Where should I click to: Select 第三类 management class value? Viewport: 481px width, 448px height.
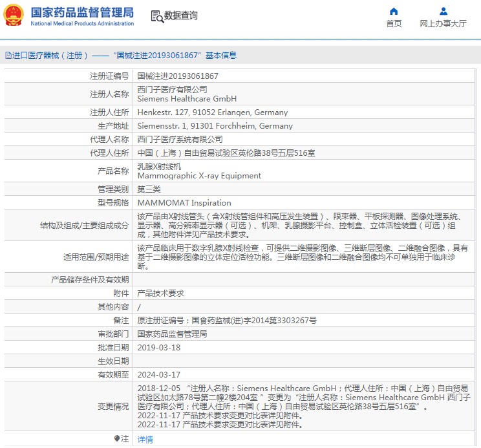click(149, 189)
